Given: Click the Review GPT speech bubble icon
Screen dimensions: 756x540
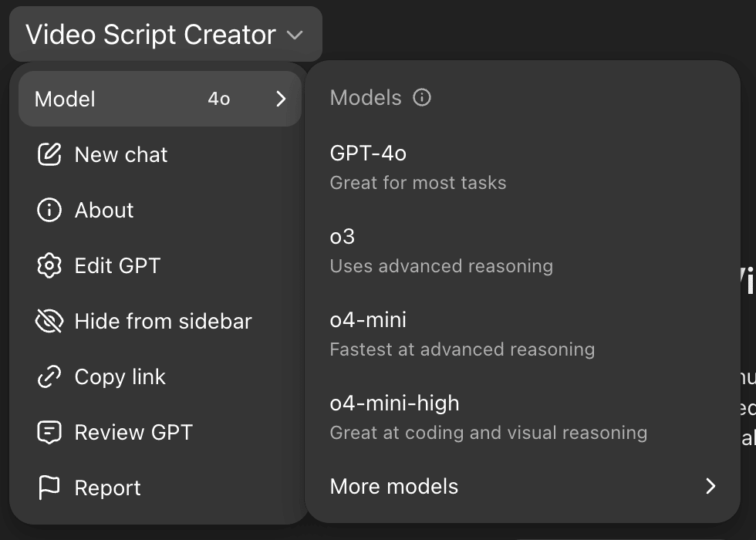Looking at the screenshot, I should (x=49, y=433).
